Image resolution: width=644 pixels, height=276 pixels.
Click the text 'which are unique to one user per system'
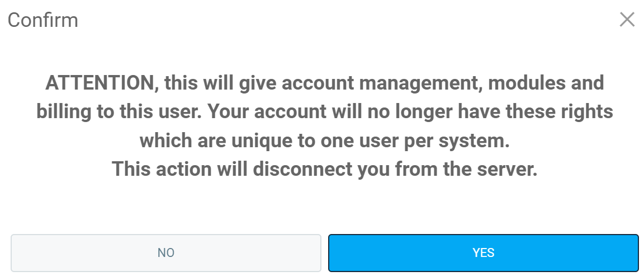pos(324,141)
